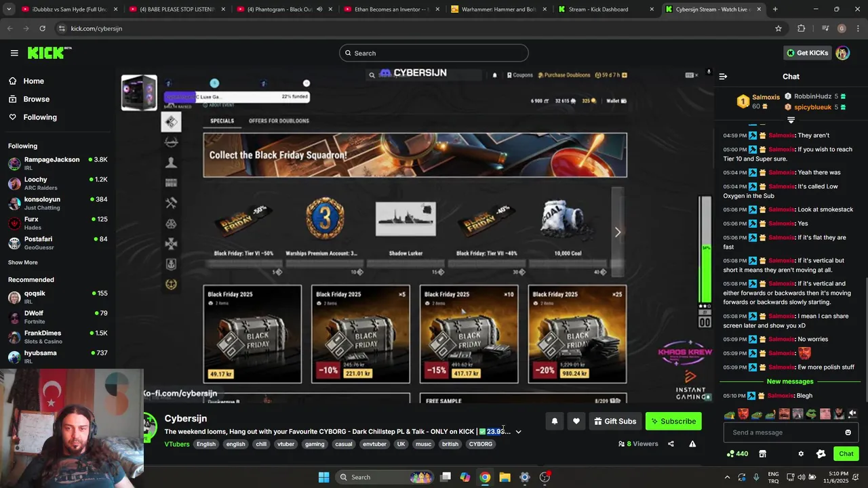Image resolution: width=868 pixels, height=488 pixels.
Task: Toggle emote sound mute icon
Action: (853, 413)
